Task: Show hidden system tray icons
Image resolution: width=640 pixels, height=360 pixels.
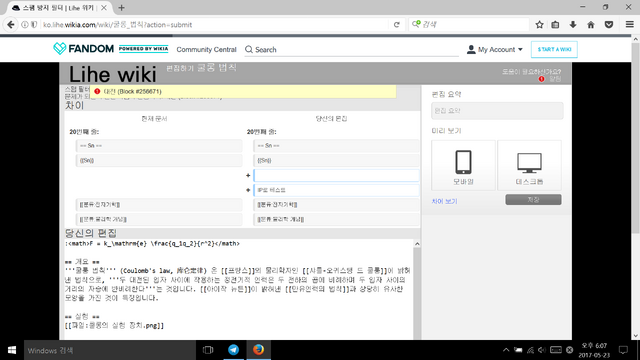Action: click(x=506, y=350)
